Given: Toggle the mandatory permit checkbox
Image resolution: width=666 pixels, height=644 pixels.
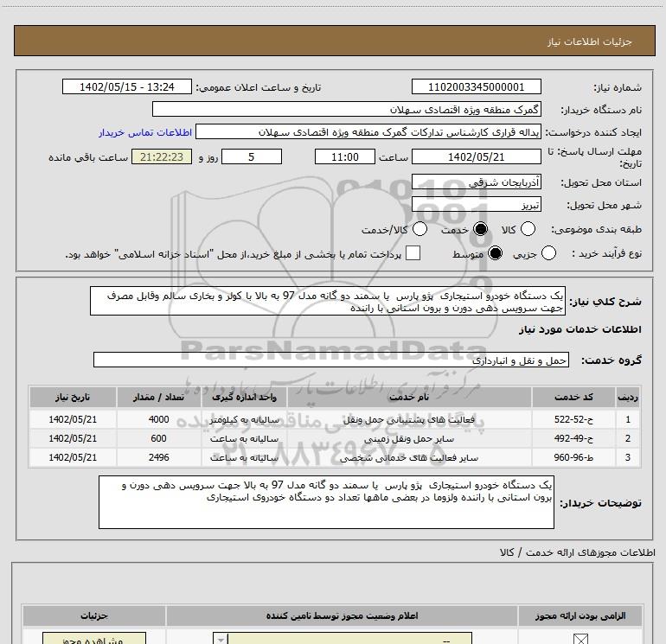Looking at the screenshot, I should pyautogui.click(x=580, y=639).
